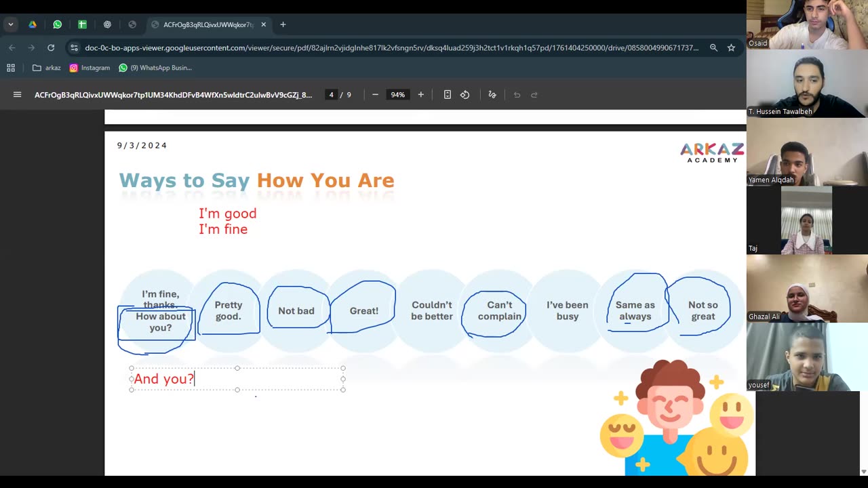Click the 'Can't complain' bubble

click(500, 310)
